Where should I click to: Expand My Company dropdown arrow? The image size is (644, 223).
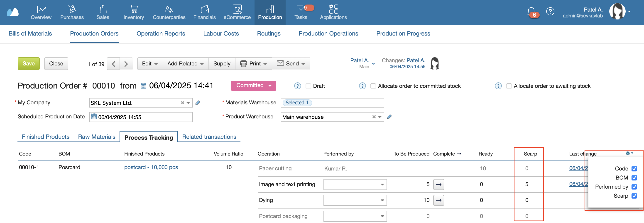(189, 103)
